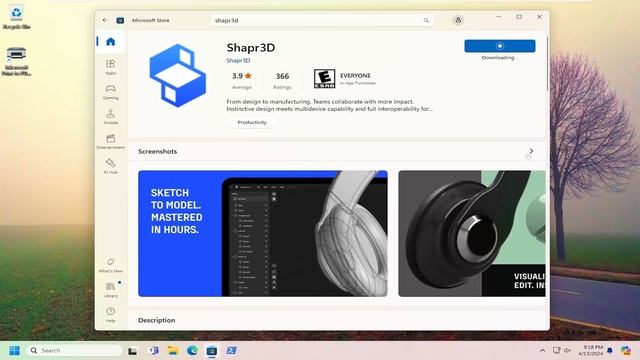Open the AI Hub section in sidebar
This screenshot has height=360, width=640.
111,167
